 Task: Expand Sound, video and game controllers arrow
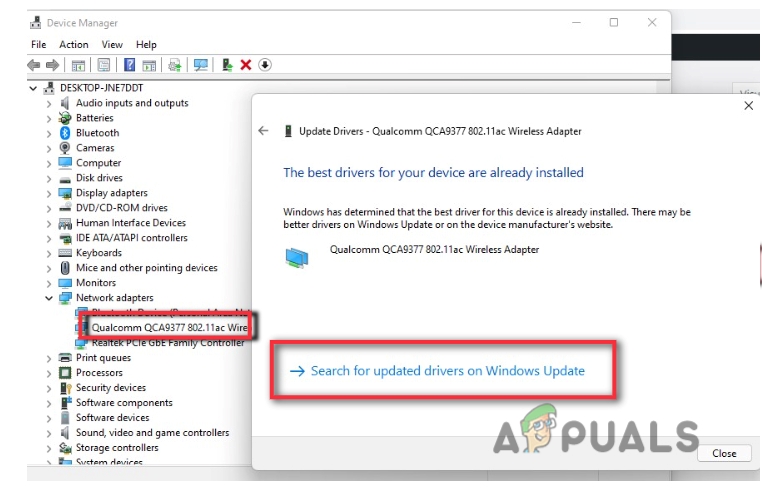49,433
